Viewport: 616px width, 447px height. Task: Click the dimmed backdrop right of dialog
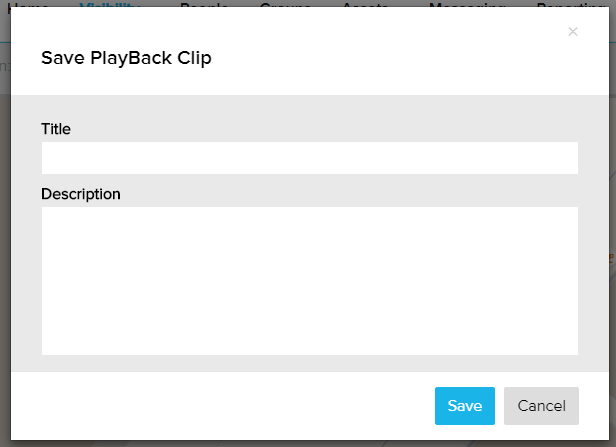pyautogui.click(x=611, y=200)
